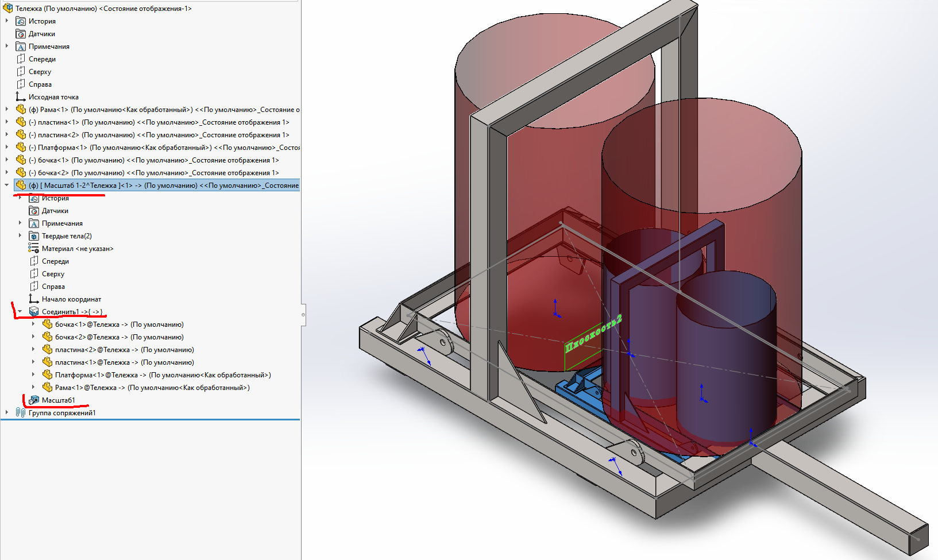Select the Исходная точка origin icon
This screenshot has width=938, height=560.
click(21, 97)
